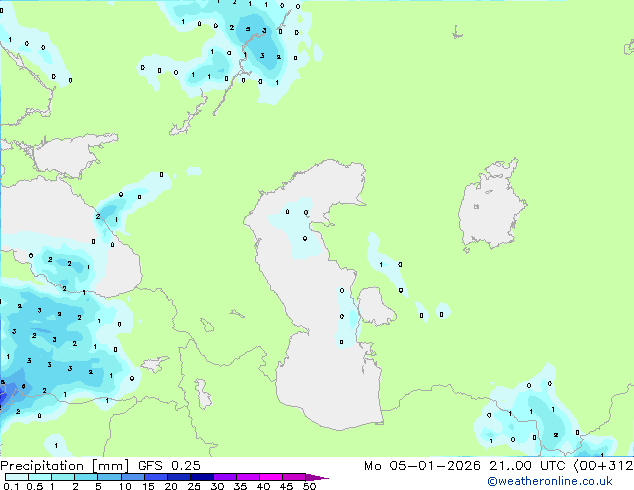This screenshot has height=490, width=634.
Task: Click the above-50 arrow at legend end
Action: pyautogui.click(x=317, y=477)
